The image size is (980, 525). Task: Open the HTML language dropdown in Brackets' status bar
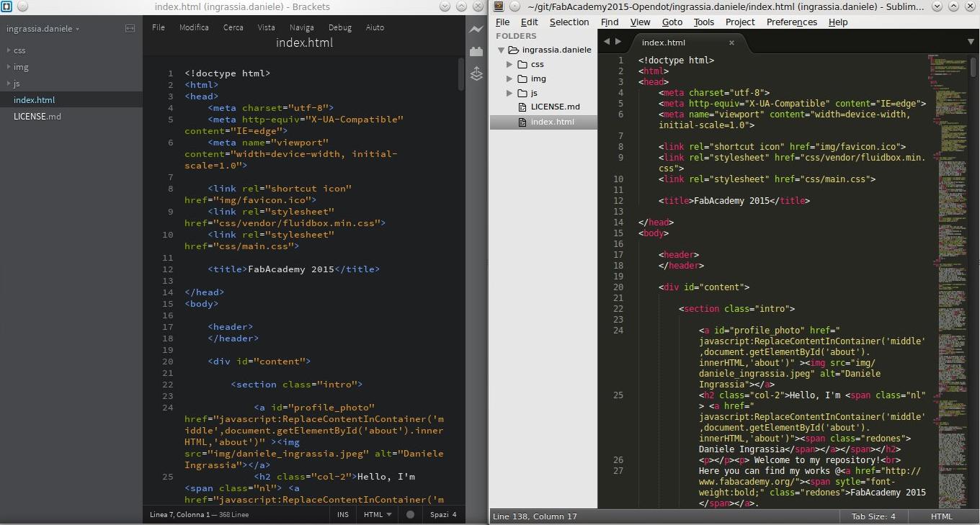pyautogui.click(x=378, y=515)
